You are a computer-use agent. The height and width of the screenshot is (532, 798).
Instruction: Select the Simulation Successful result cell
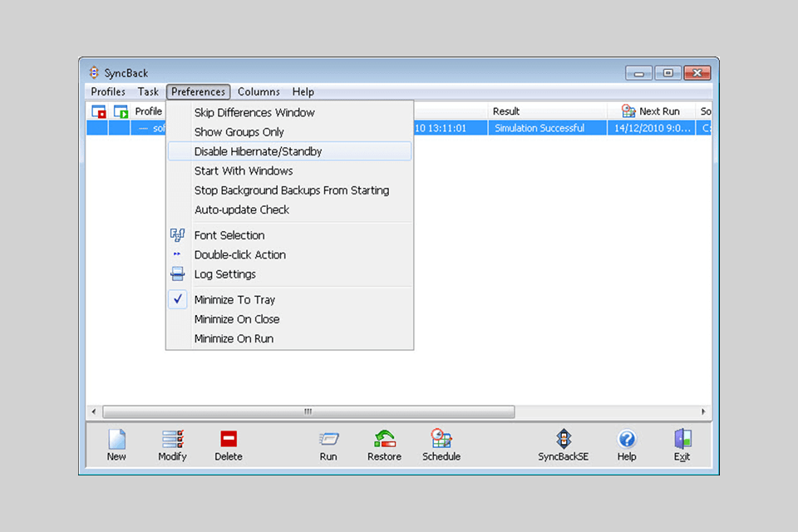[548, 128]
